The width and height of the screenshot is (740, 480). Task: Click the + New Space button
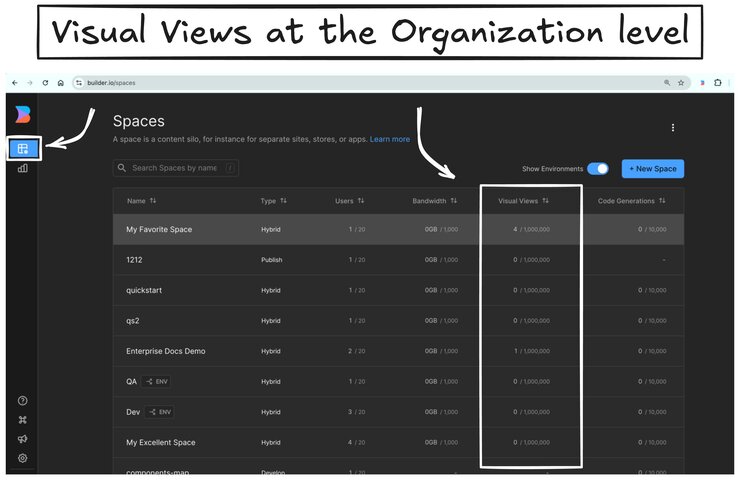click(652, 169)
